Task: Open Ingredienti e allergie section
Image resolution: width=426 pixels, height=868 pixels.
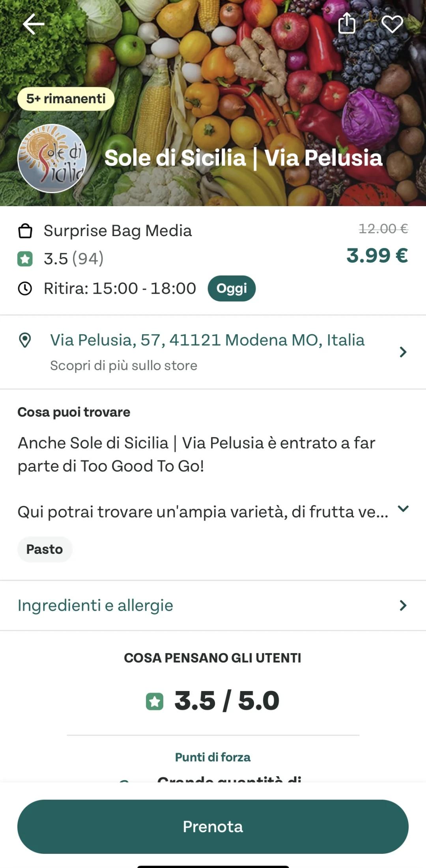Action: 213,605
